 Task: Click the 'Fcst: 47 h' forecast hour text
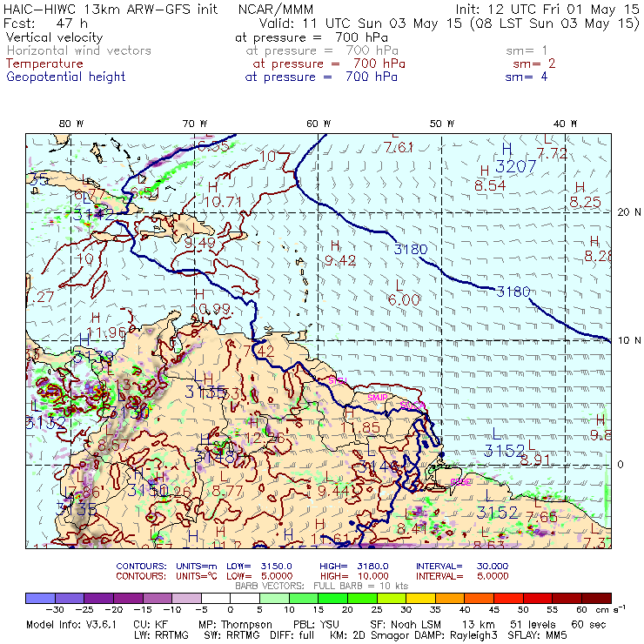click(x=45, y=23)
